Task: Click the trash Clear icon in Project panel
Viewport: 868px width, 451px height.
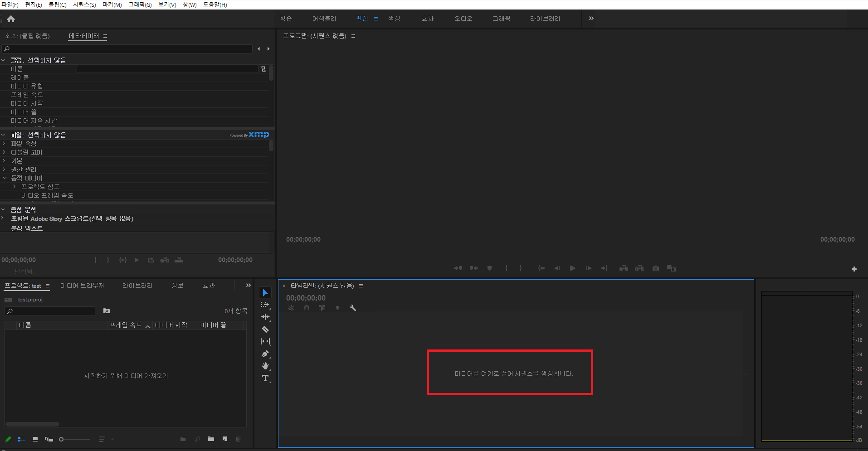Action: point(239,439)
